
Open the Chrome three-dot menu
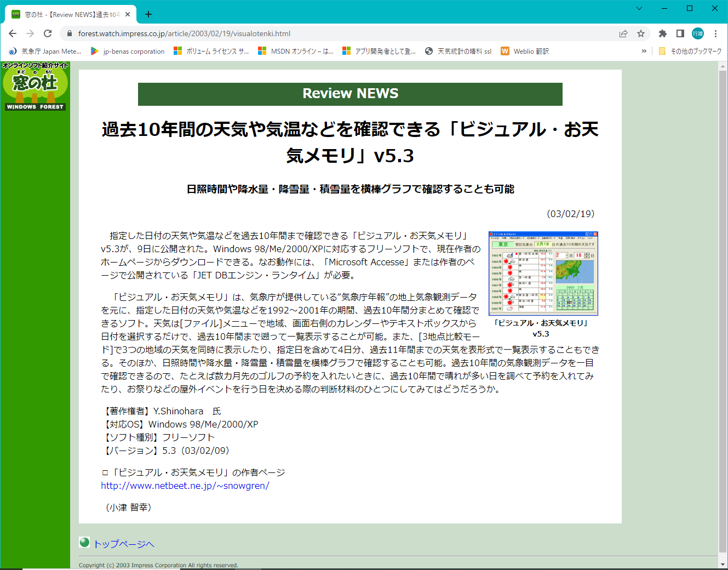tap(715, 33)
